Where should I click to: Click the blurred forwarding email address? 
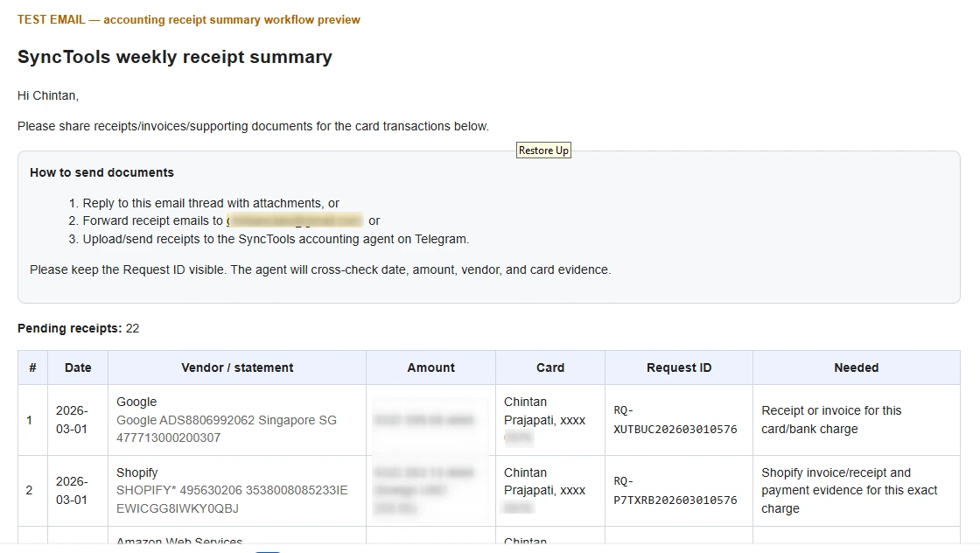pos(294,220)
